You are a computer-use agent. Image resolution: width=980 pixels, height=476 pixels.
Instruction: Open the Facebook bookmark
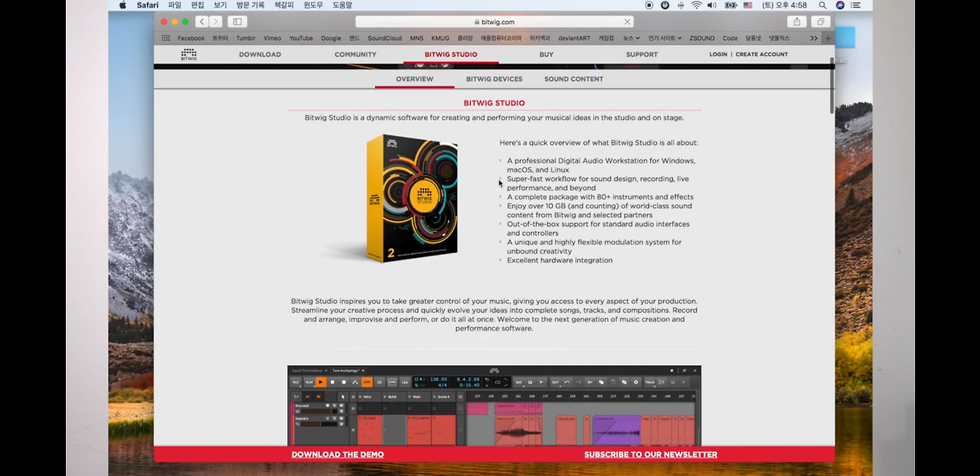pos(191,37)
